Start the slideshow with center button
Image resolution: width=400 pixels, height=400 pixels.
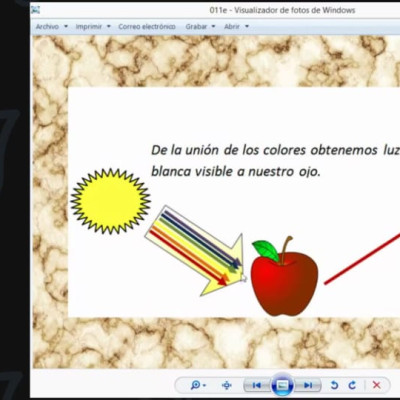point(282,385)
